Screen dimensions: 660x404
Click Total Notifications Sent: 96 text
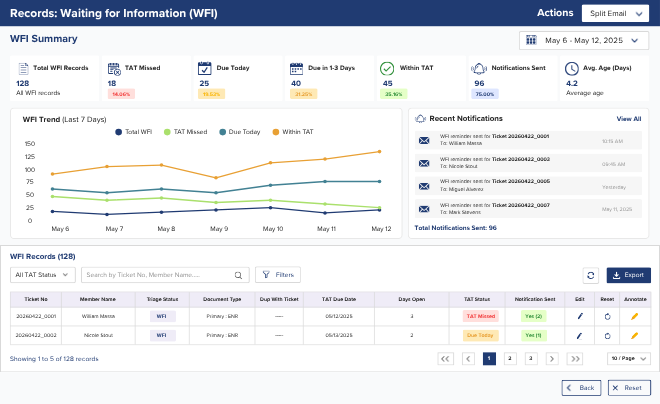point(455,228)
